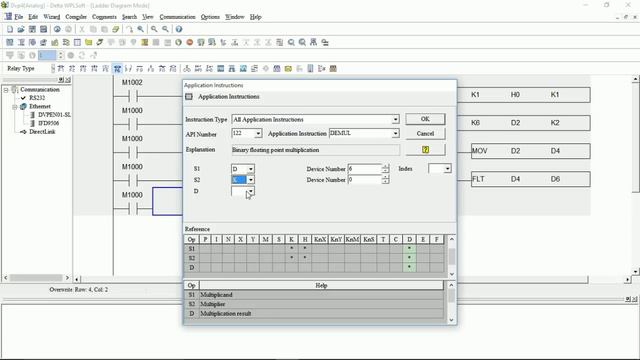Collapse the Communication tree node
640x360 pixels.
tap(6, 89)
